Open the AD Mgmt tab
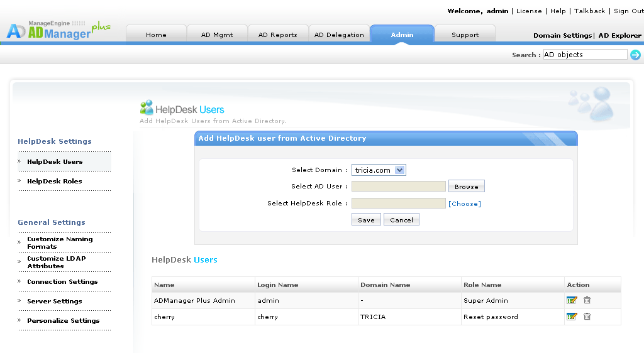644x353 pixels. pos(217,35)
